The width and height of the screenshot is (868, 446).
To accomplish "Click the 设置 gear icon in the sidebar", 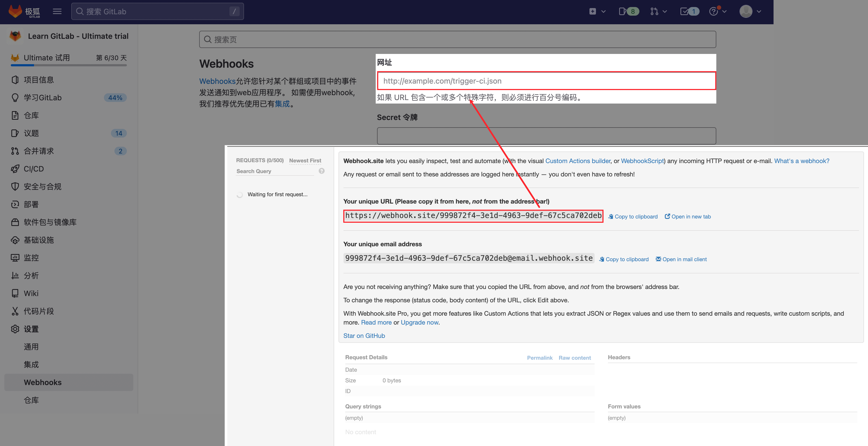I will [15, 329].
